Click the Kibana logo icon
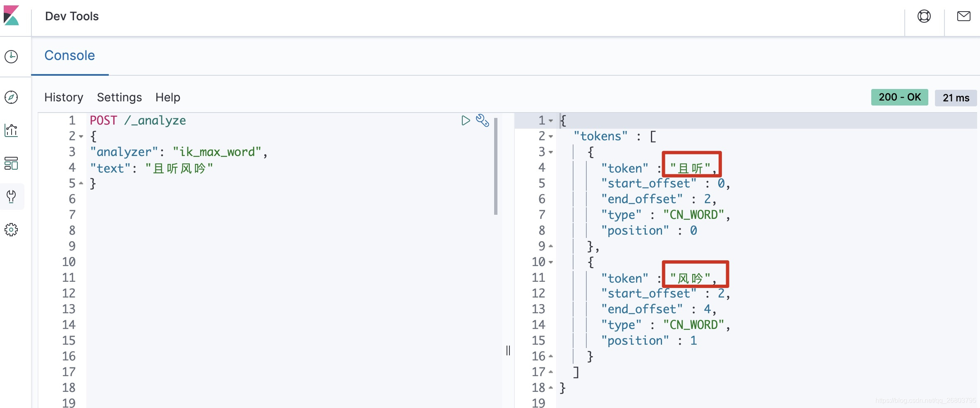Image resolution: width=980 pixels, height=408 pixels. pos(12,15)
